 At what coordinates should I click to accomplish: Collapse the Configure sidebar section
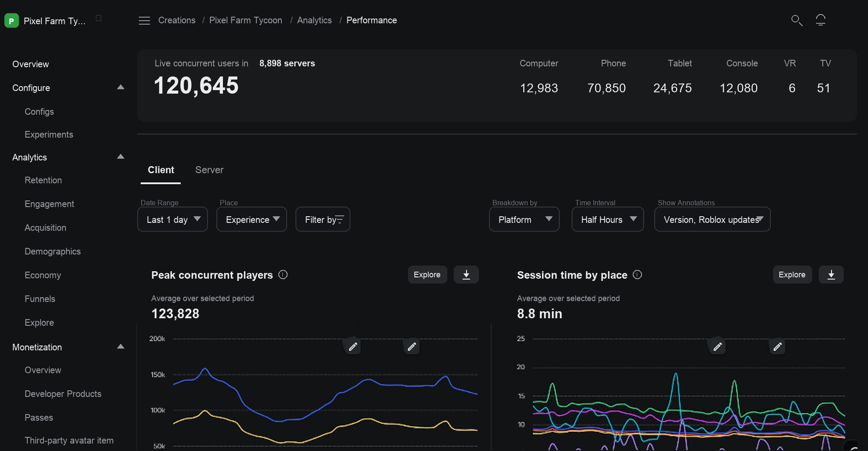[x=120, y=87]
